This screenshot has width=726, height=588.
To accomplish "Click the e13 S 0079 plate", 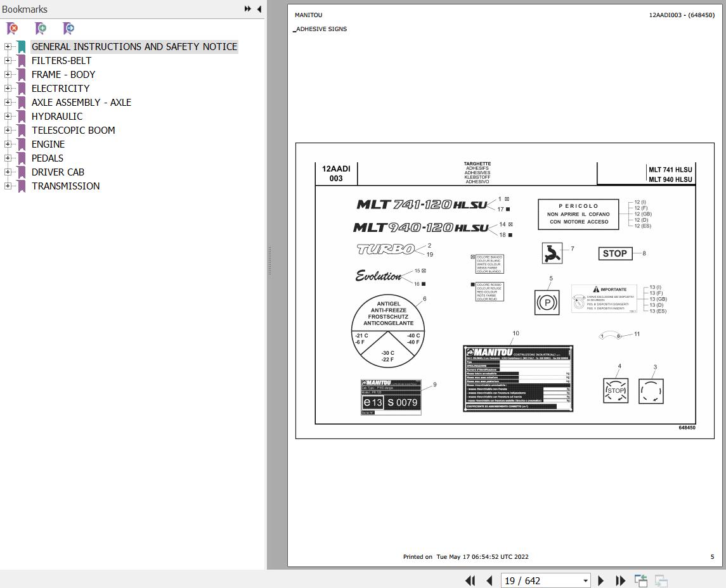I will (391, 397).
